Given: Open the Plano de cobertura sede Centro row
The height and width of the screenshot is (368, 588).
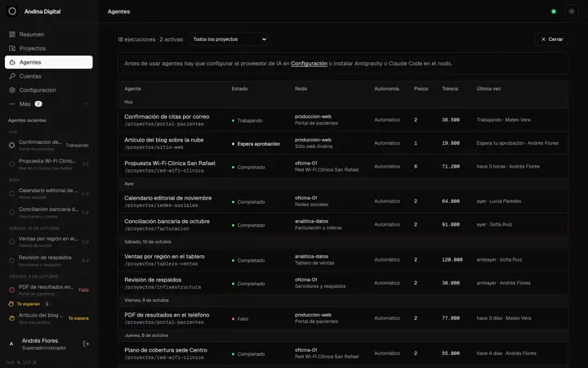Looking at the screenshot, I should coord(343,353).
